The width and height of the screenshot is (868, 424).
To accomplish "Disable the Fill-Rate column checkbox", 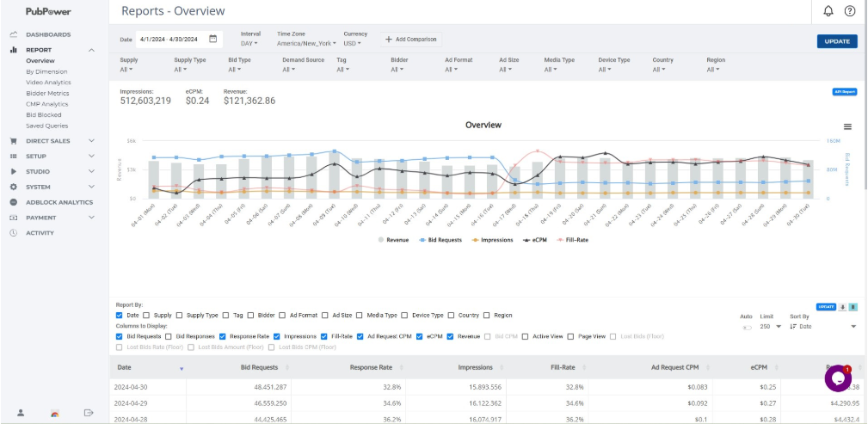I will coord(324,336).
